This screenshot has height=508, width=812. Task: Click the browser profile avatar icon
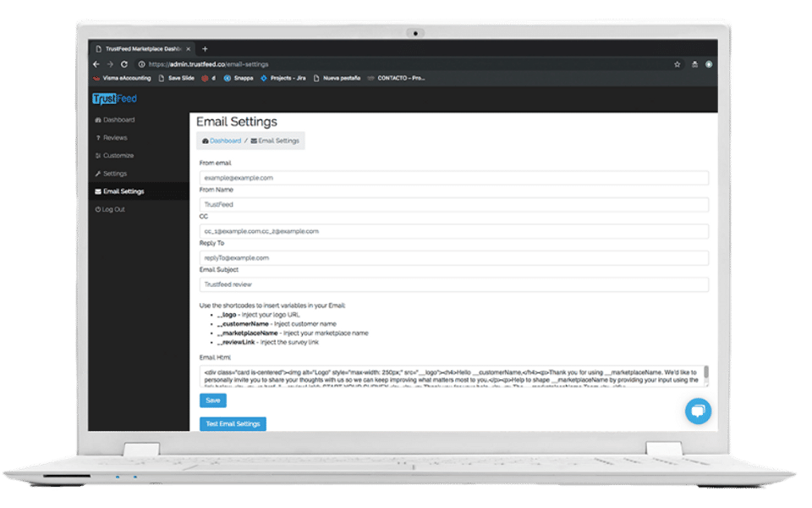[x=709, y=64]
